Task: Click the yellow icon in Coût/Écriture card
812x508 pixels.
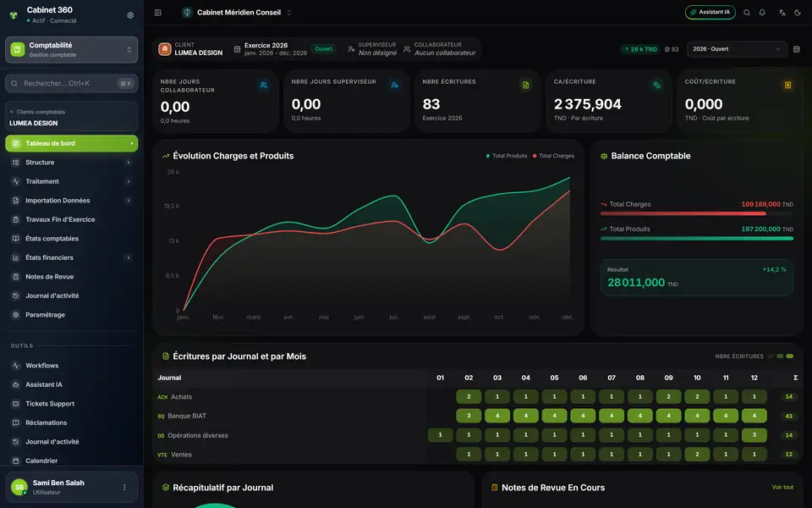Action: tap(787, 85)
